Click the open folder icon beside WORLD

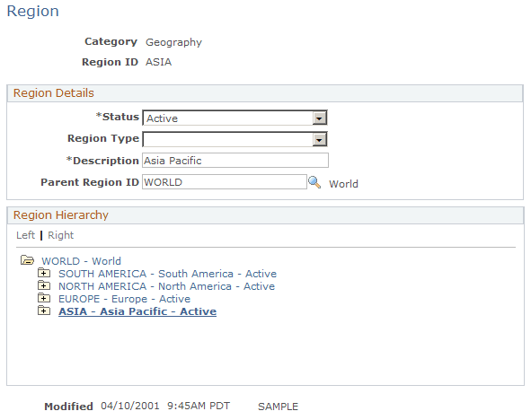(x=27, y=260)
